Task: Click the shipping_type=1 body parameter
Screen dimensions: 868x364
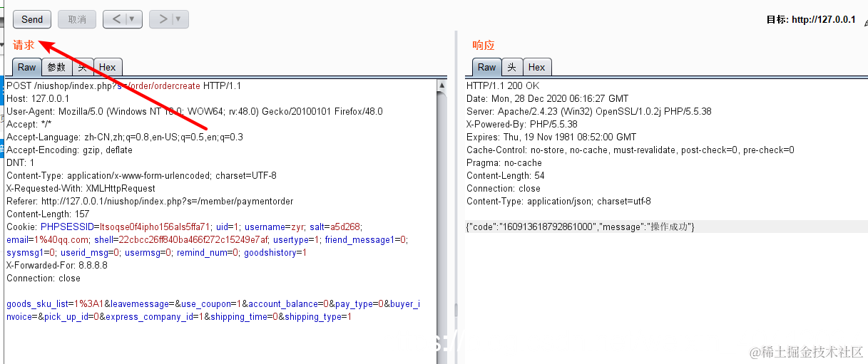Action: pyautogui.click(x=318, y=317)
